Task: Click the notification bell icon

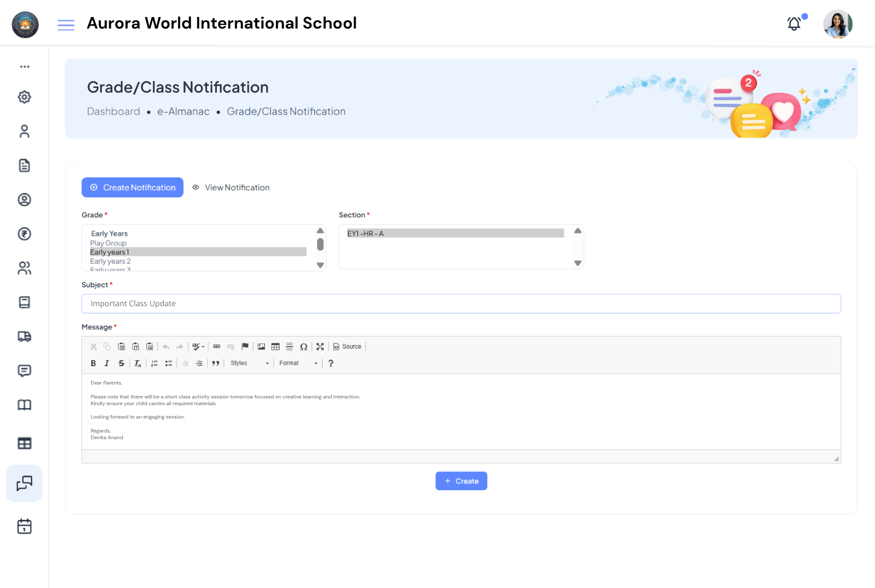Action: (794, 23)
